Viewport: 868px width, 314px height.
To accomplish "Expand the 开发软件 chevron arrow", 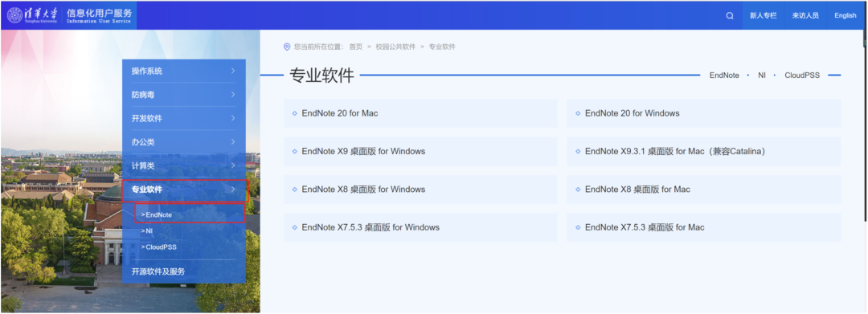I will pyautogui.click(x=233, y=118).
